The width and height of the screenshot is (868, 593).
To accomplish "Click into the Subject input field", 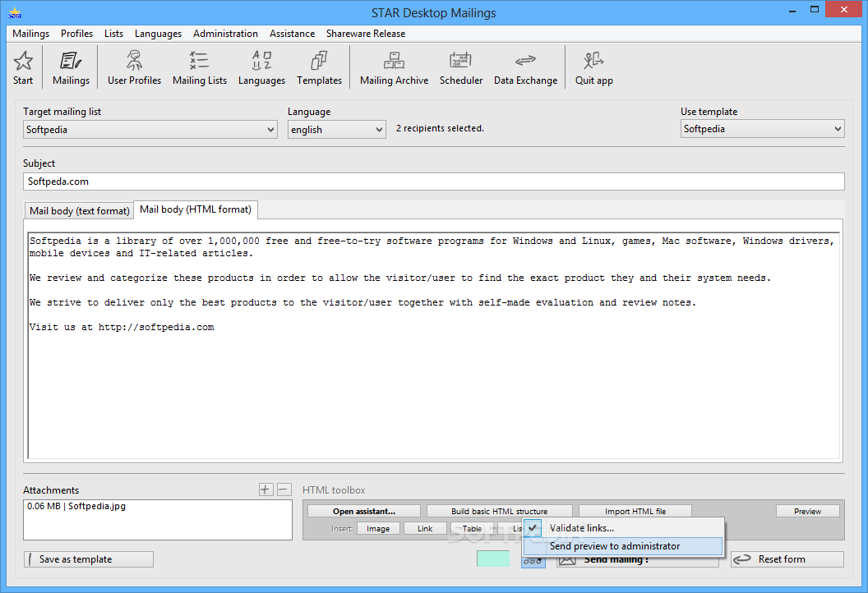I will coord(433,182).
